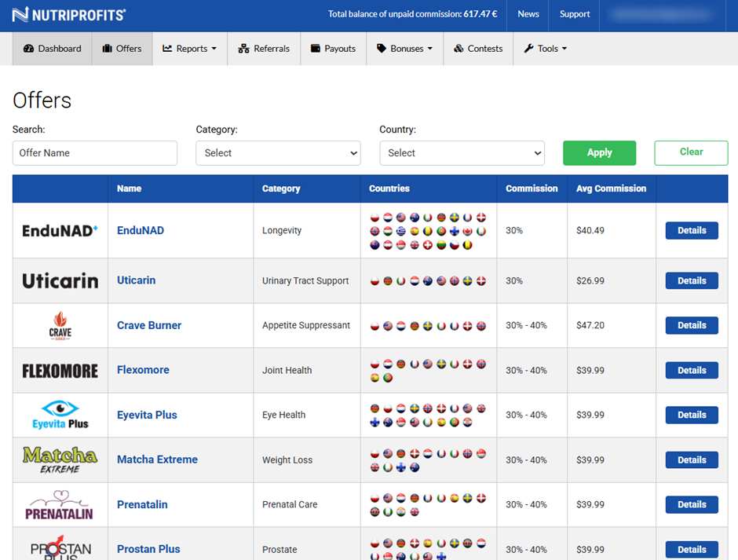
Task: Click the Flexomore product logo
Action: [60, 370]
